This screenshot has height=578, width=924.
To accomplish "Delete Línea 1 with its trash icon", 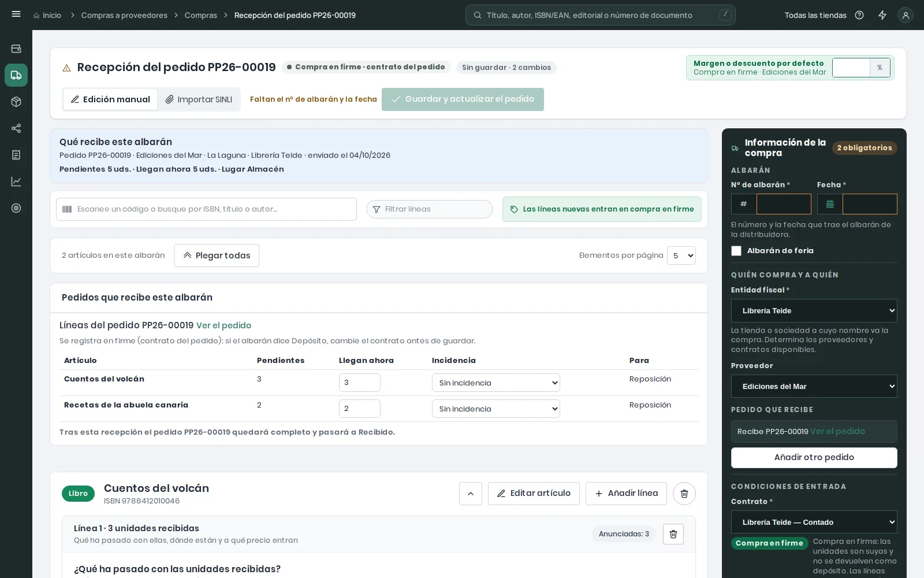I will 673,534.
